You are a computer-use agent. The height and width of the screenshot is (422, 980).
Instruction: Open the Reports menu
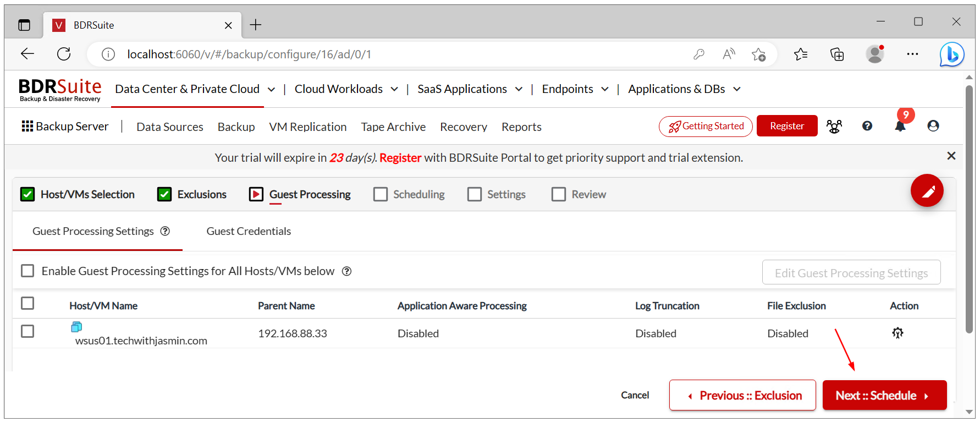pos(521,127)
